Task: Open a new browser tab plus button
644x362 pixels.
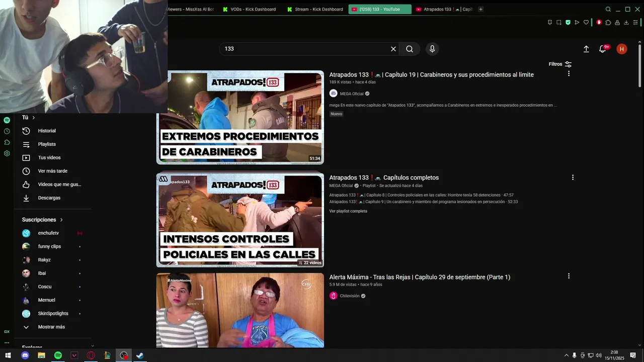Action: pos(480,9)
